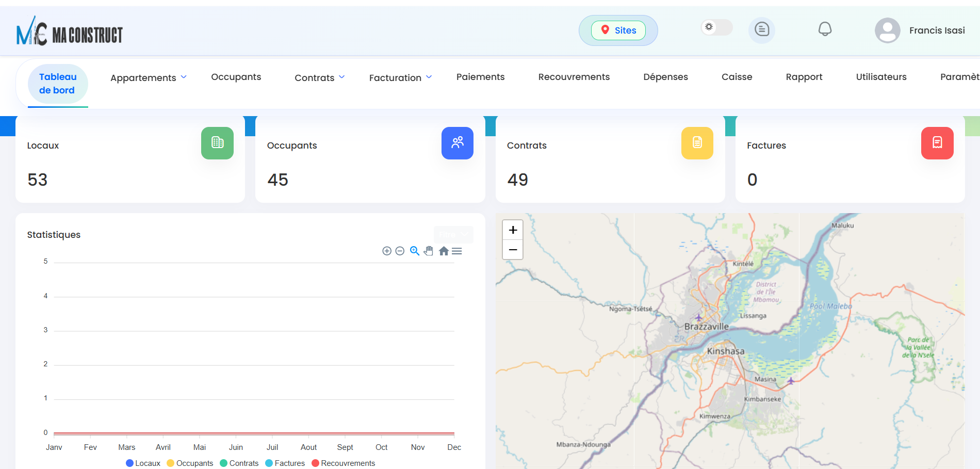Select the chart panning hand tool
This screenshot has height=469, width=980.
point(429,251)
